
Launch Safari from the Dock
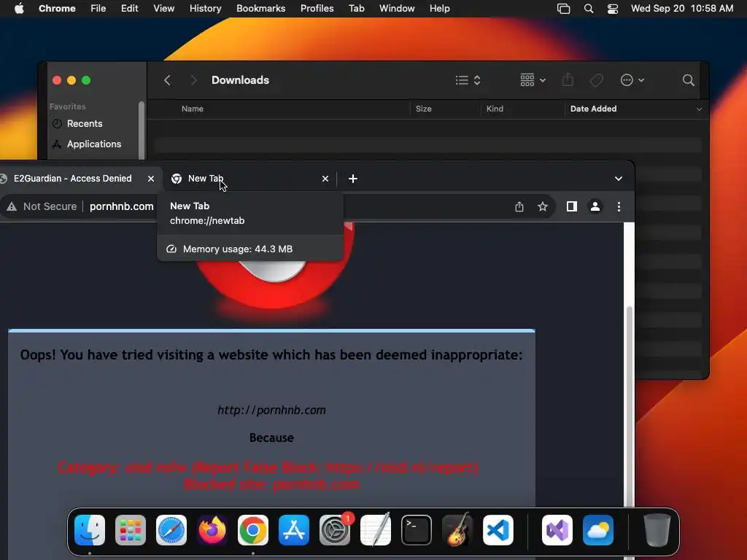tap(171, 530)
